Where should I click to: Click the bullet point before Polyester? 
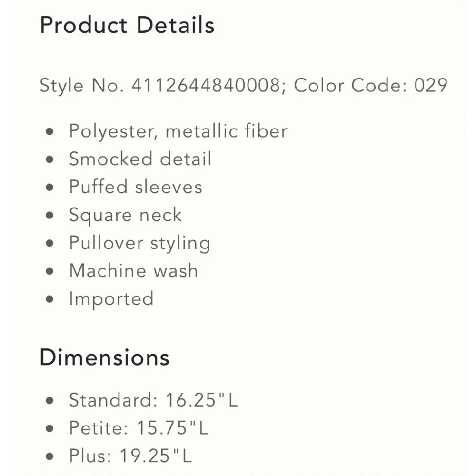coord(50,132)
